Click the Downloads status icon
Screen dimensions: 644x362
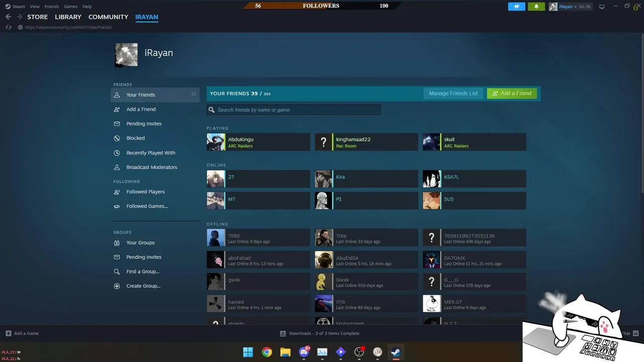pyautogui.click(x=283, y=333)
